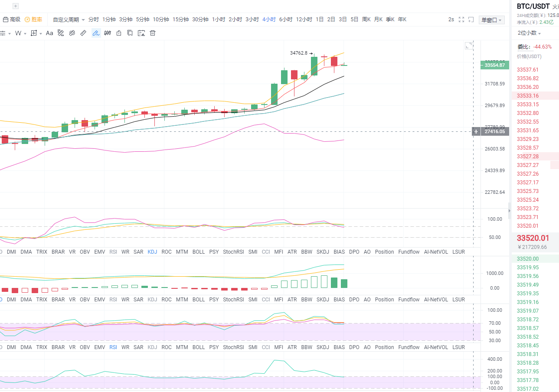This screenshot has width=559, height=392.
Task: Open the line drawing tool (W)
Action: (x=18, y=33)
